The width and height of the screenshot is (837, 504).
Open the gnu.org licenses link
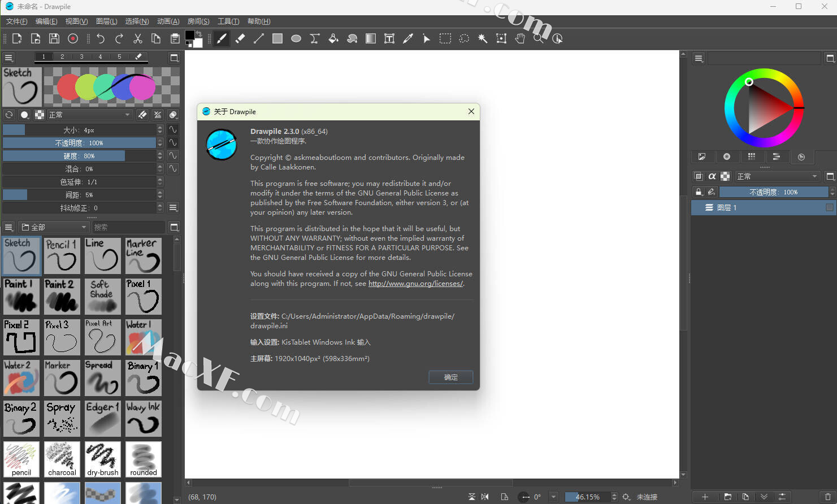point(415,284)
